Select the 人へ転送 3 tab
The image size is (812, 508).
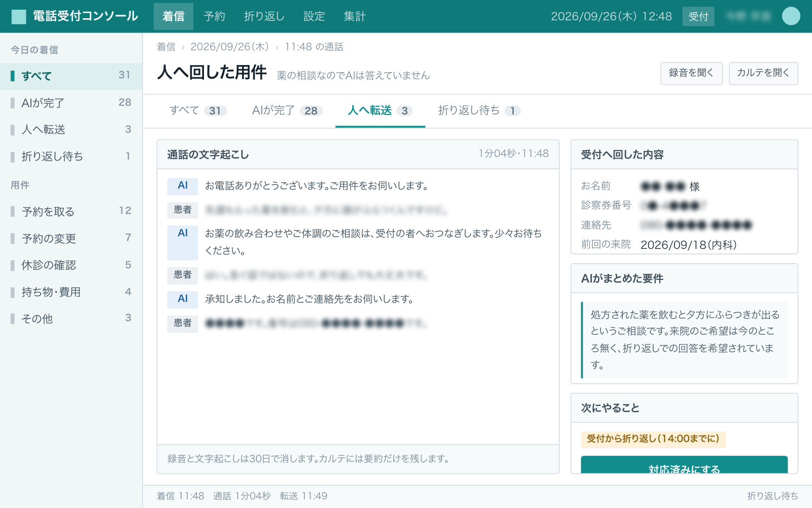tap(380, 110)
